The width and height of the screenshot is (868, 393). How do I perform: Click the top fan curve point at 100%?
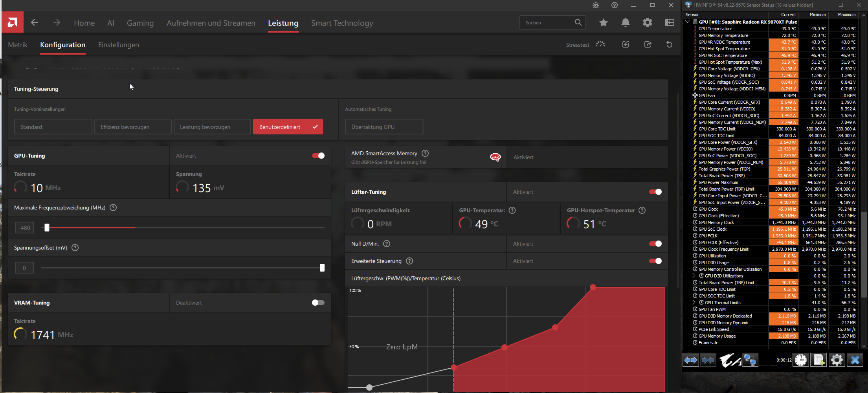593,287
